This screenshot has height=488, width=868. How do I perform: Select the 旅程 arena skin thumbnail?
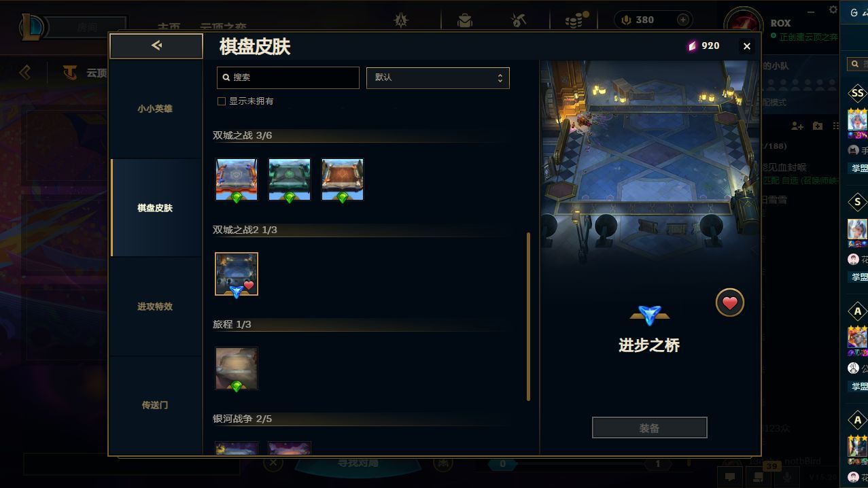click(x=237, y=368)
